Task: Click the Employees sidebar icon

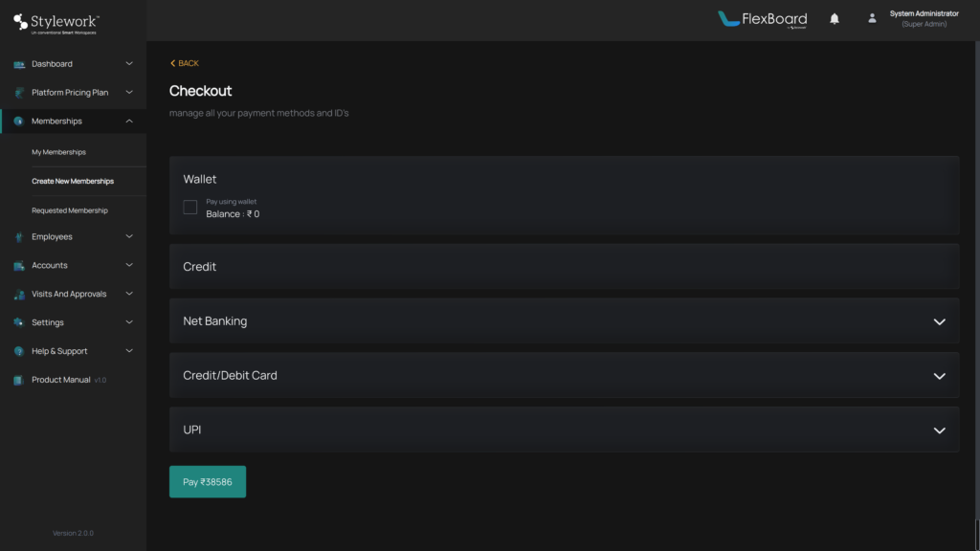Action: click(x=19, y=237)
